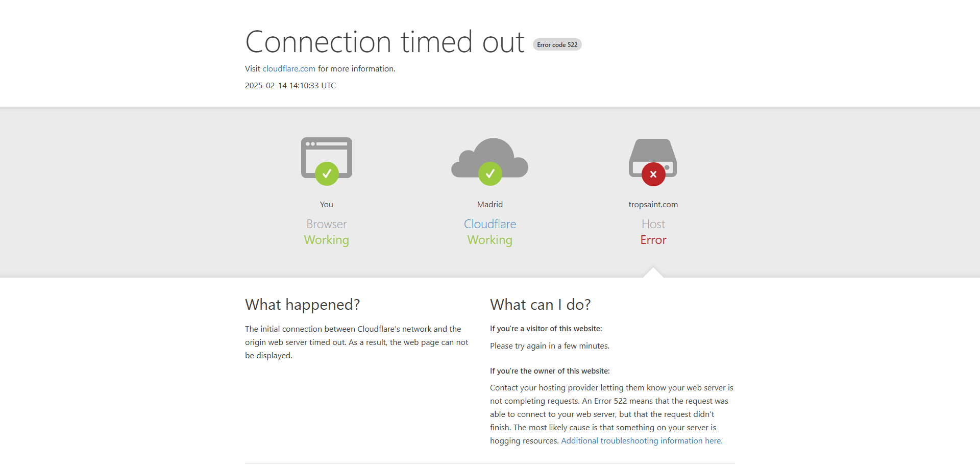Click the white pointer arrow below Host
The image size is (980, 469).
tap(653, 273)
